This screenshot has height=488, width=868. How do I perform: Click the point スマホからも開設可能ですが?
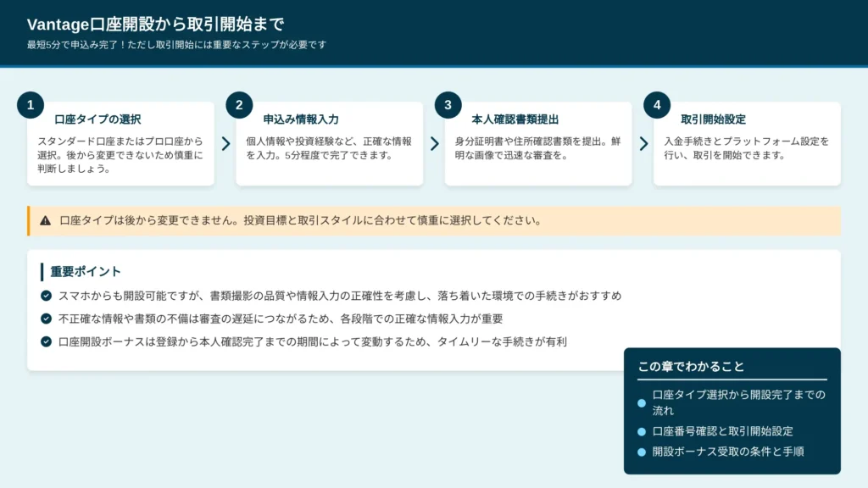click(x=340, y=296)
